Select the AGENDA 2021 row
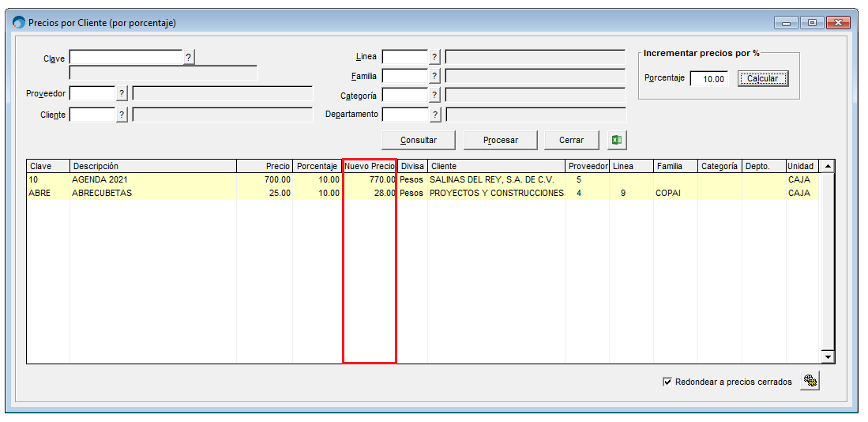This screenshot has width=868, height=422. [423, 179]
